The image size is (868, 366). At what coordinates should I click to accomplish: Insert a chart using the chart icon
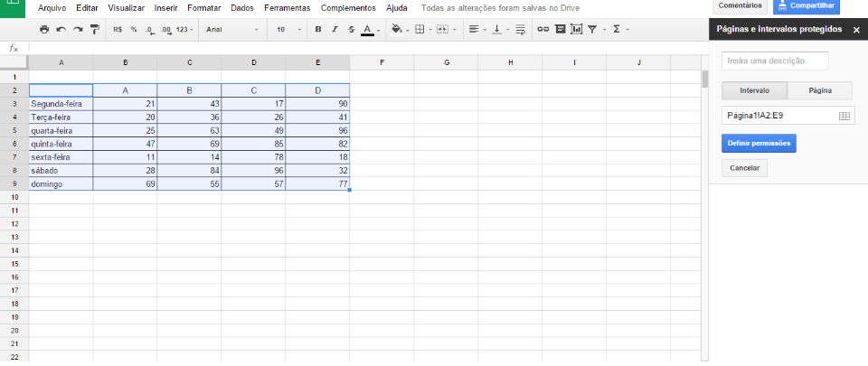(576, 30)
